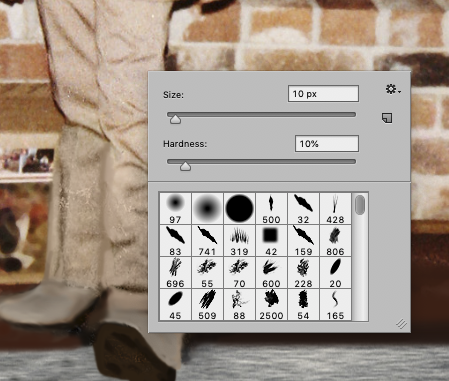Click the Hardness value field
Viewport: 449px width, 381px height.
pyautogui.click(x=327, y=144)
